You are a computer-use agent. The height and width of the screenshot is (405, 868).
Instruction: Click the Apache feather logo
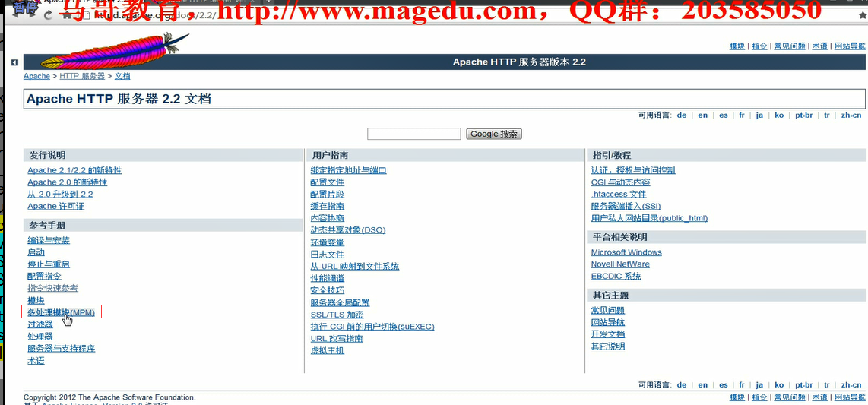click(113, 50)
